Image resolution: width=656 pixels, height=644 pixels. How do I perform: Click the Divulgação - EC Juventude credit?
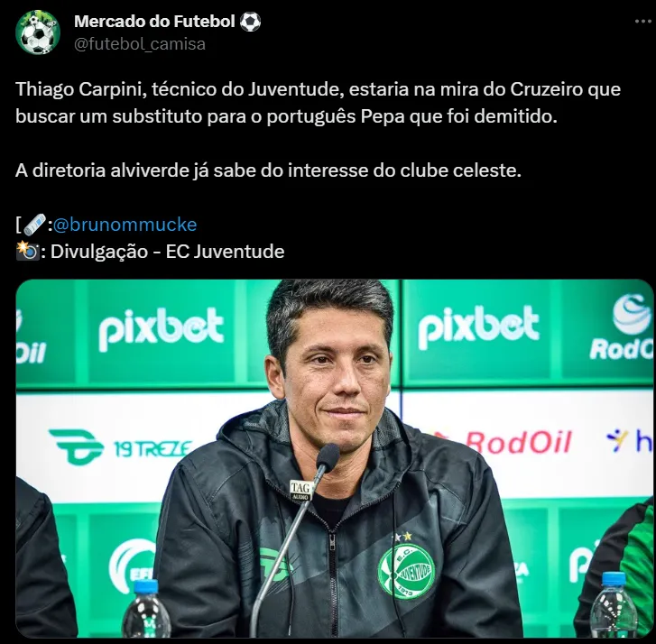point(167,252)
